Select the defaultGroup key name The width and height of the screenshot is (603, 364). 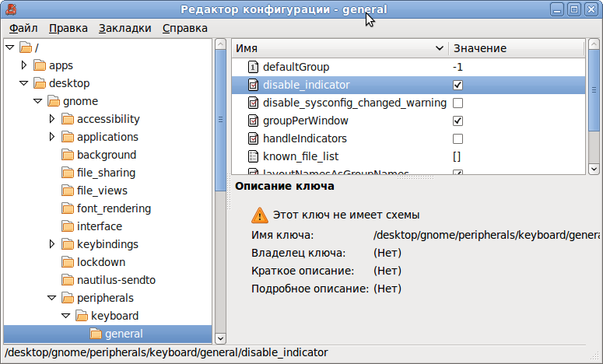coord(296,67)
